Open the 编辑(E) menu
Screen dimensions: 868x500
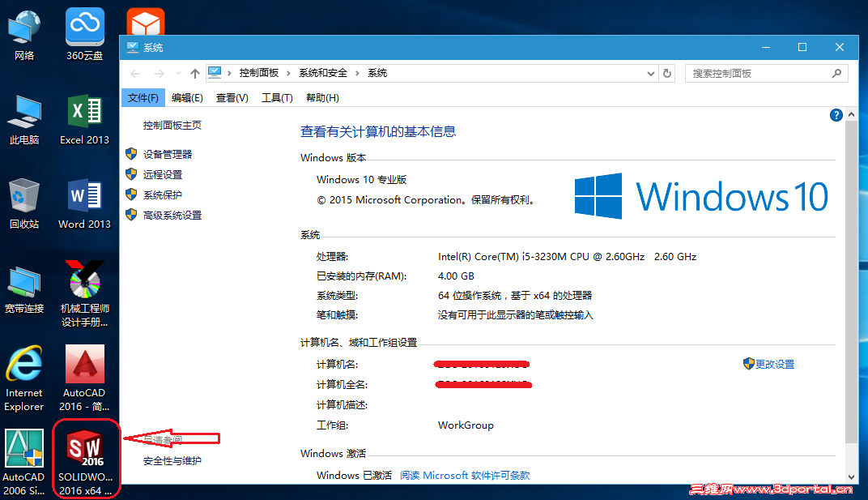coord(187,97)
